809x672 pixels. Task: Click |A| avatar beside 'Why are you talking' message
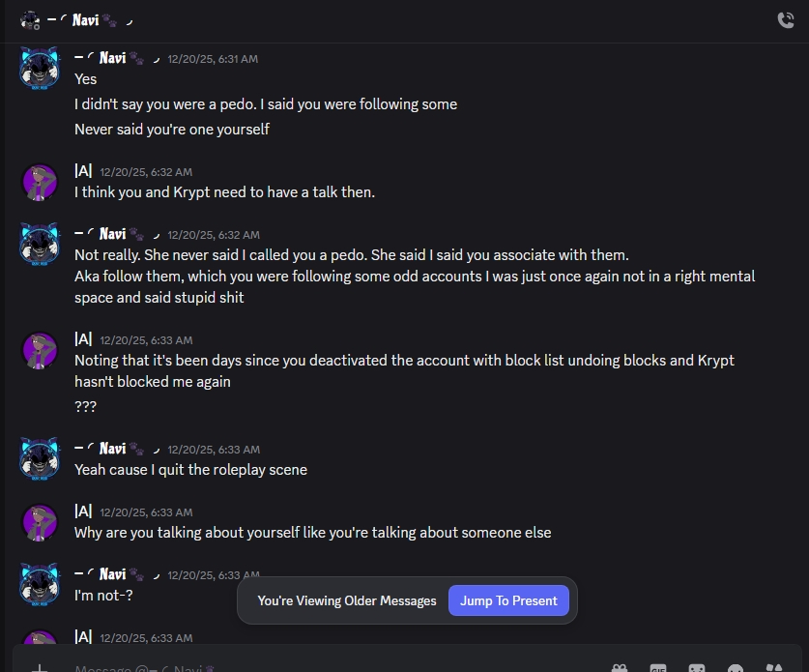tap(41, 522)
